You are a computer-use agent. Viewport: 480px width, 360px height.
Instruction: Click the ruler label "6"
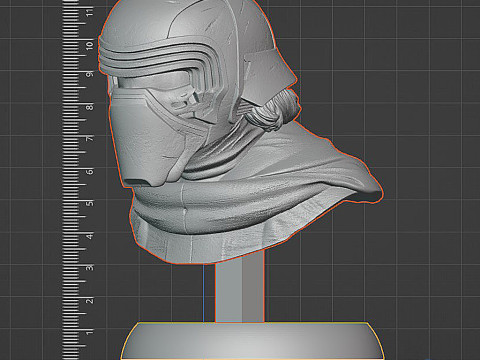(x=90, y=172)
